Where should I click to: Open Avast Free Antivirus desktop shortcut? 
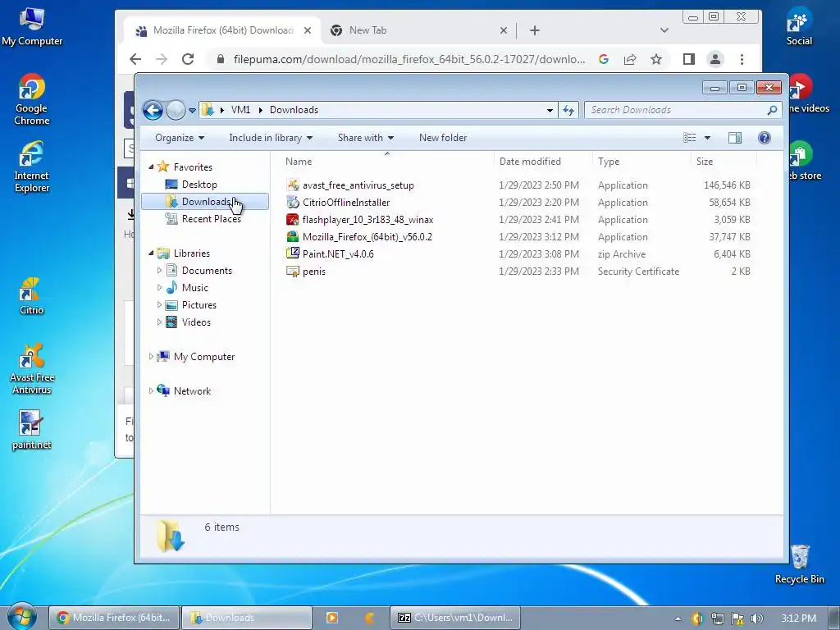coord(32,369)
